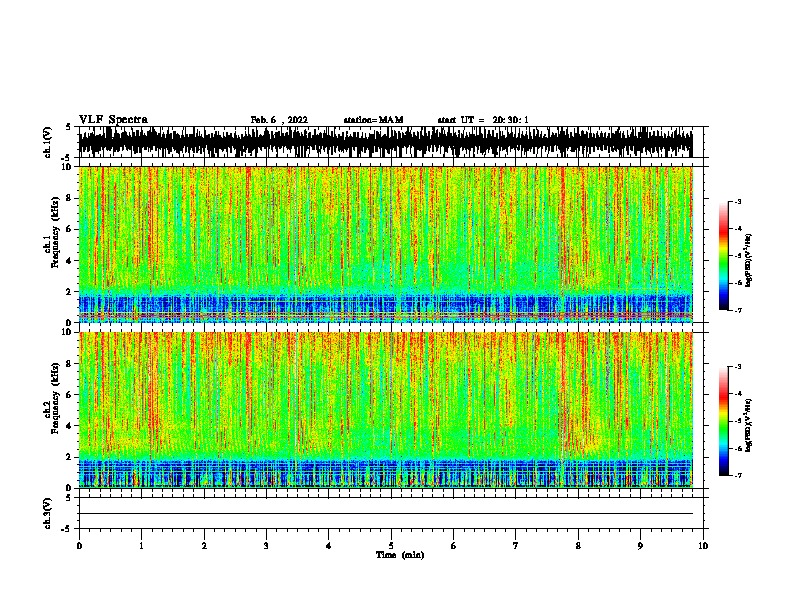
Task: Click time axis tick label "1"
Action: point(141,546)
